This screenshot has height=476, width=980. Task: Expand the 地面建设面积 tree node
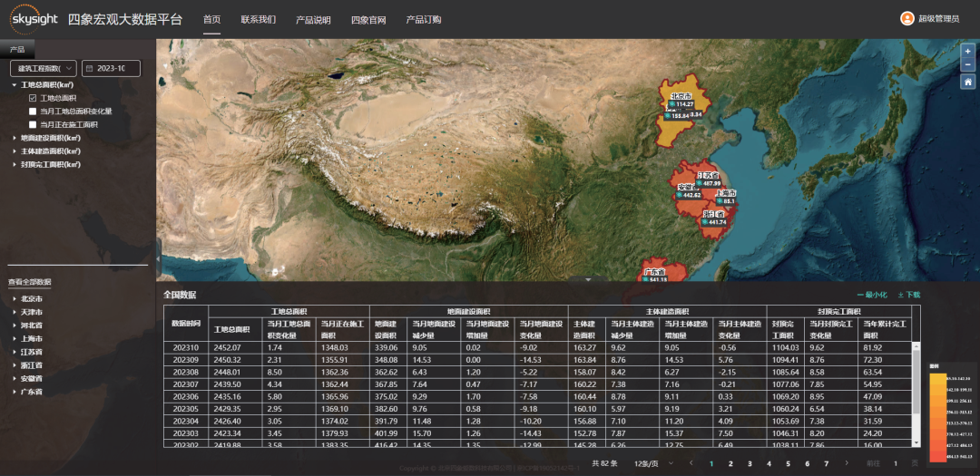(x=15, y=138)
